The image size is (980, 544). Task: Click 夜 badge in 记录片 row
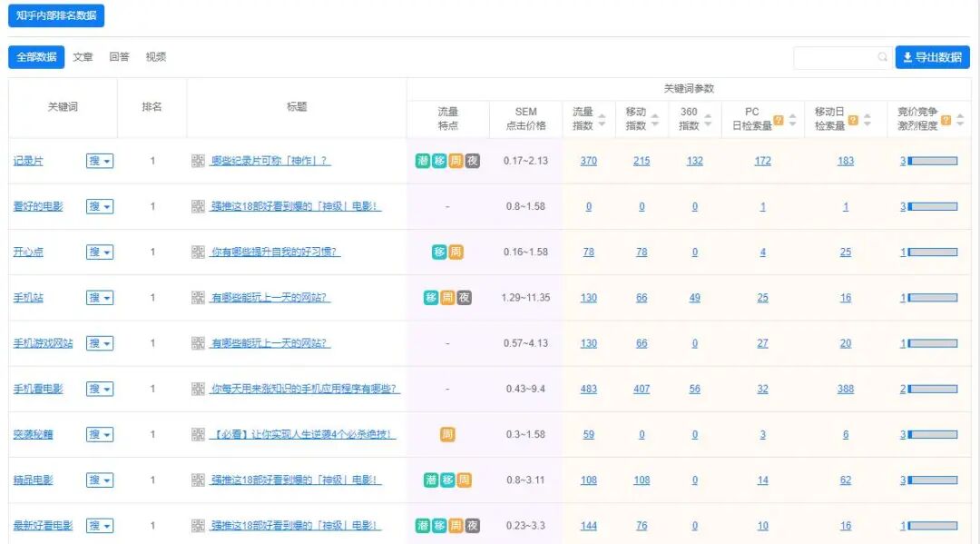pyautogui.click(x=473, y=161)
